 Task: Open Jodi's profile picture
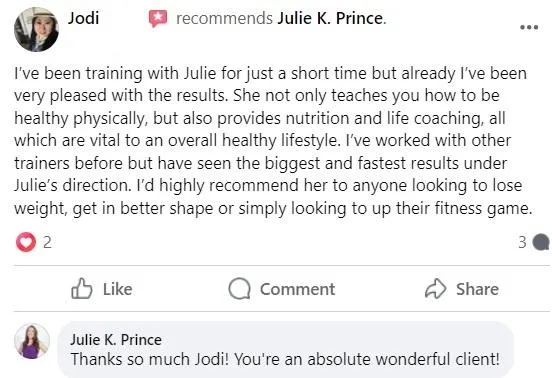(36, 30)
